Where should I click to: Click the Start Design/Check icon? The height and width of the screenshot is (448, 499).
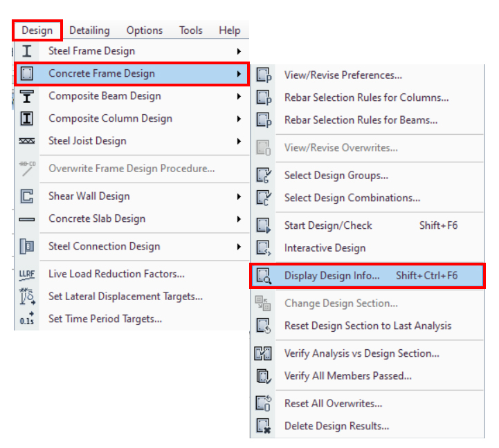264,225
